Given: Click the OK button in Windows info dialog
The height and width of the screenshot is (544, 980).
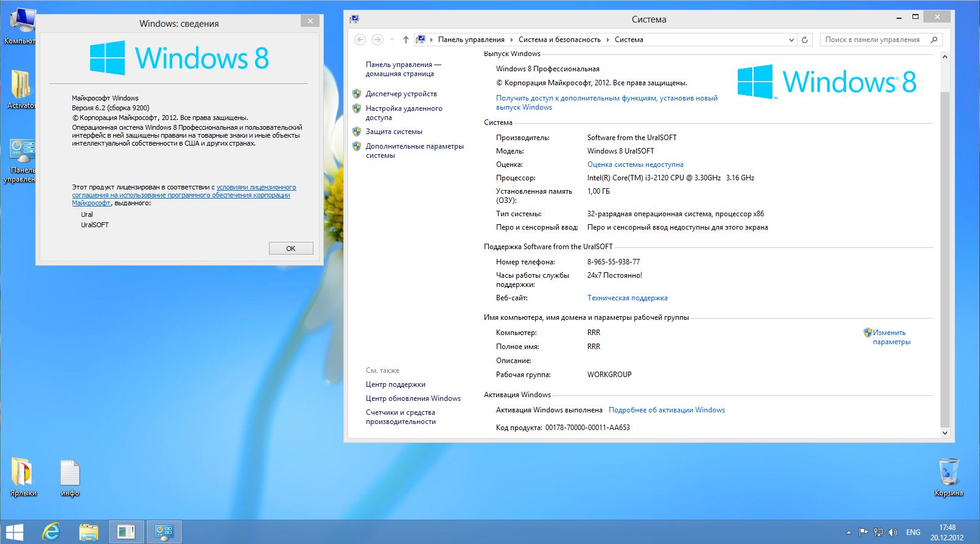Looking at the screenshot, I should coord(291,248).
